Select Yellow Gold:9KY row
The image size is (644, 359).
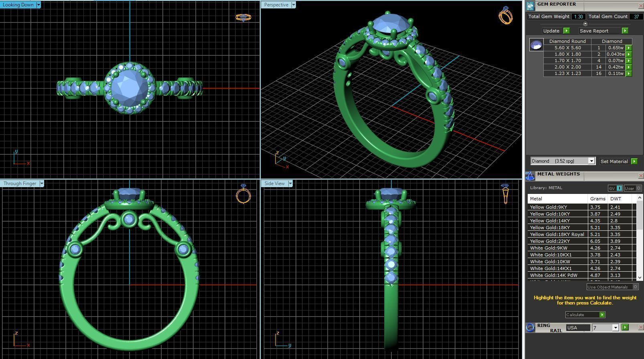581,207
